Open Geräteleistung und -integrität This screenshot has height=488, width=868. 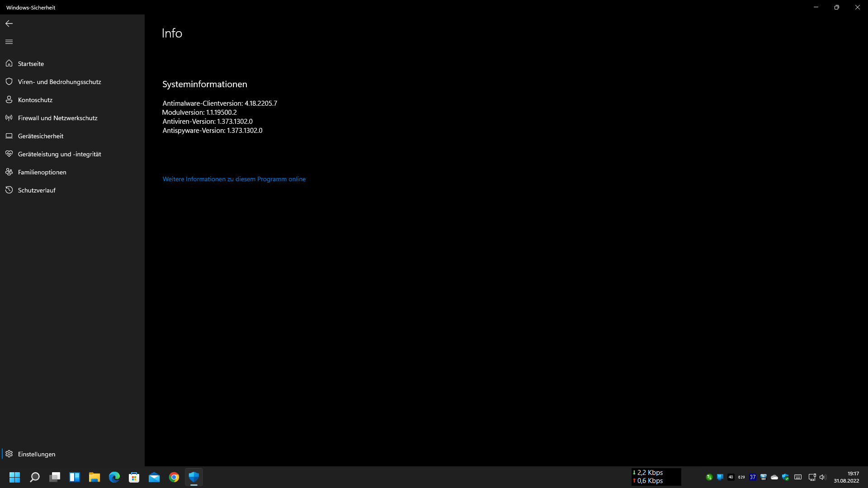pos(72,154)
